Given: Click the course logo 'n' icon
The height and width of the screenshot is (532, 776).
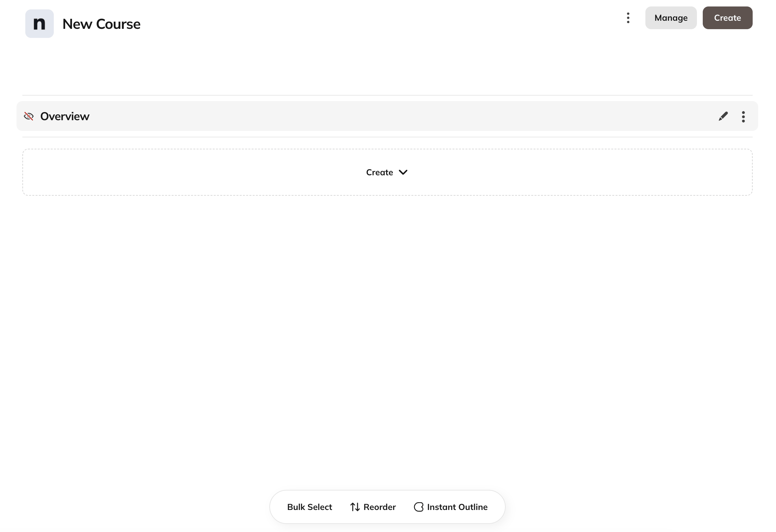Looking at the screenshot, I should [40, 24].
